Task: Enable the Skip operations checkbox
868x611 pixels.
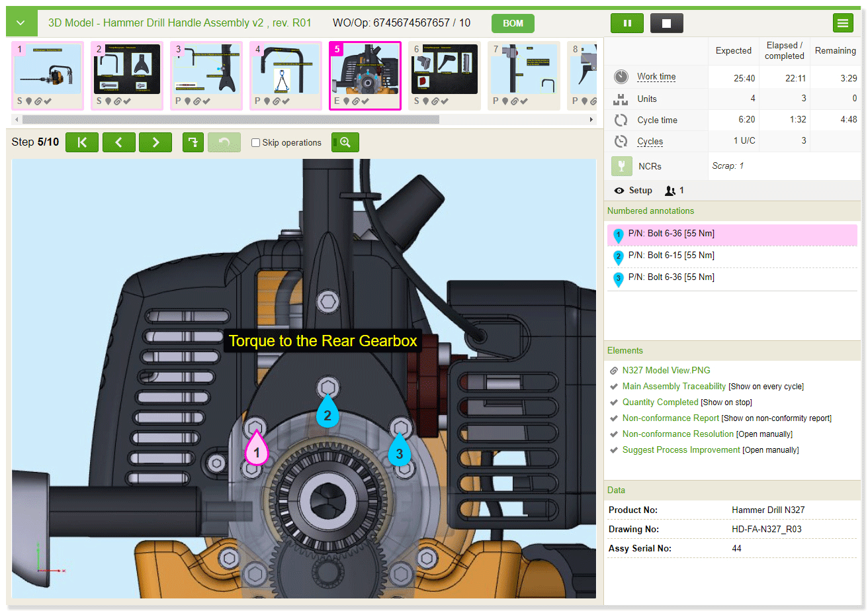Action: [256, 143]
